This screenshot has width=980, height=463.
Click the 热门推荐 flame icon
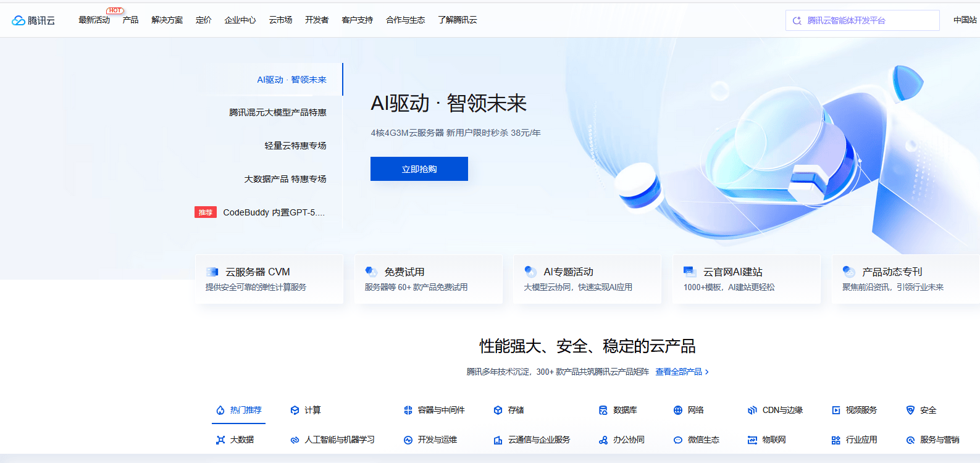(220, 410)
